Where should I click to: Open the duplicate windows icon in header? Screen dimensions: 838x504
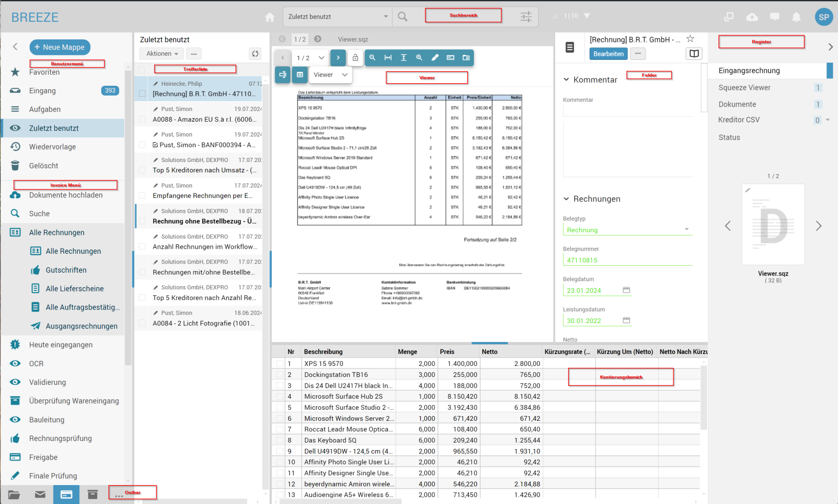point(729,17)
